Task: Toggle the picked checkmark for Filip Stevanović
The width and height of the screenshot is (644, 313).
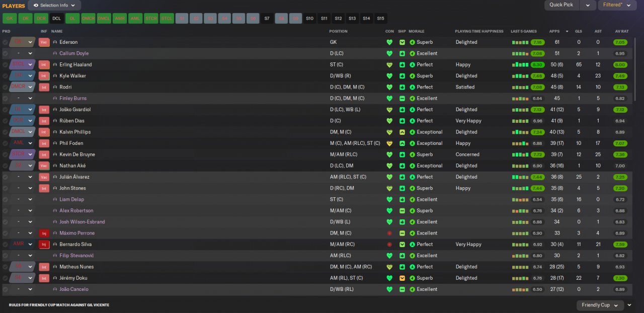Action: click(5, 256)
